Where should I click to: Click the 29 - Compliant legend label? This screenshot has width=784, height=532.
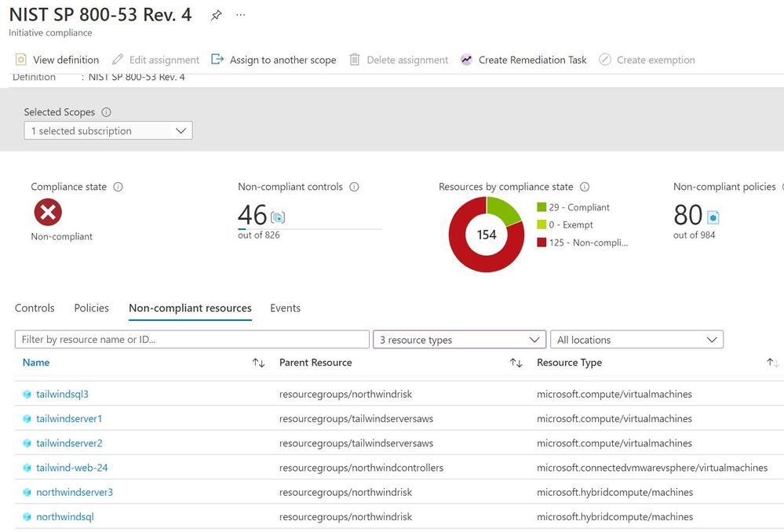(579, 207)
